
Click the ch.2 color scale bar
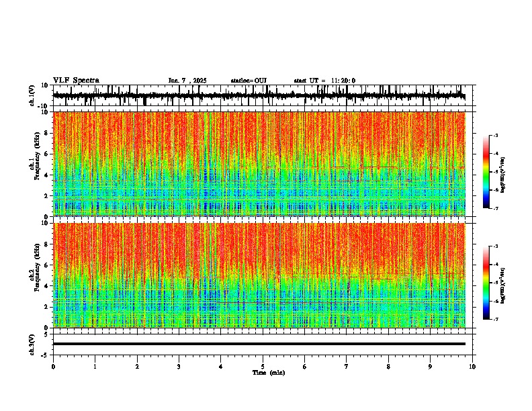click(x=486, y=283)
